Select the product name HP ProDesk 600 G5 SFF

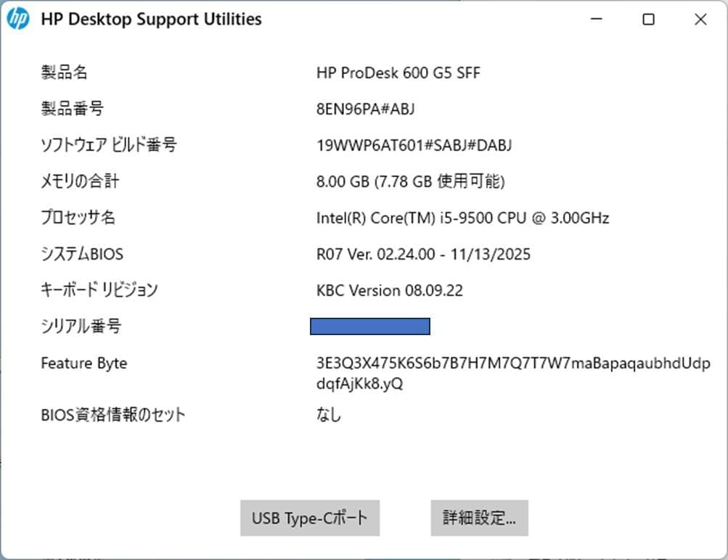point(400,73)
